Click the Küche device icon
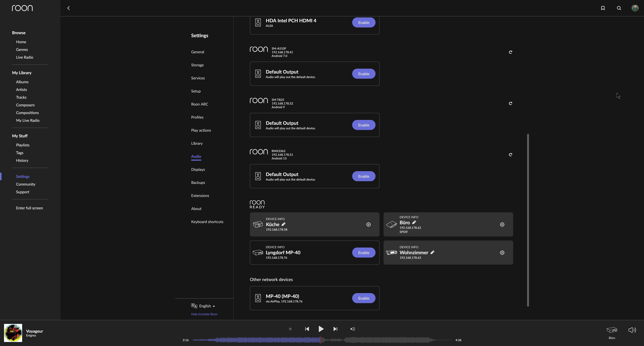This screenshot has width=644, height=346. (x=258, y=224)
